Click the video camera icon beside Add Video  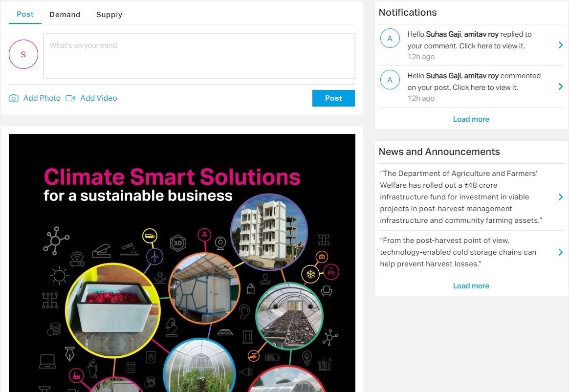click(70, 98)
